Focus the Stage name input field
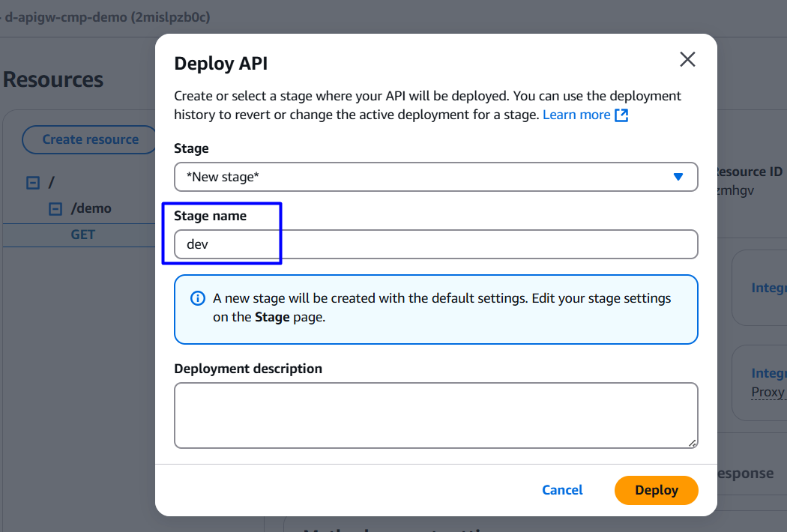The width and height of the screenshot is (787, 532). (x=435, y=244)
